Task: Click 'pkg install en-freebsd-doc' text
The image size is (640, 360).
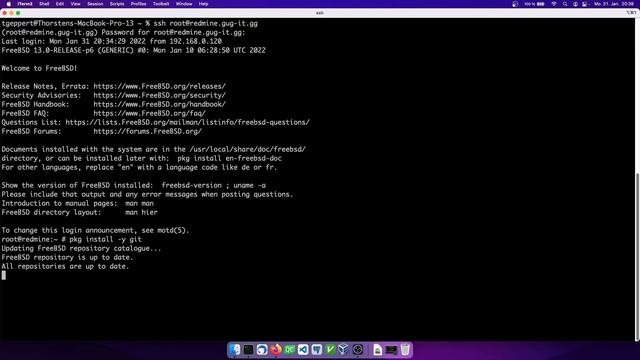Action: pyautogui.click(x=229, y=158)
